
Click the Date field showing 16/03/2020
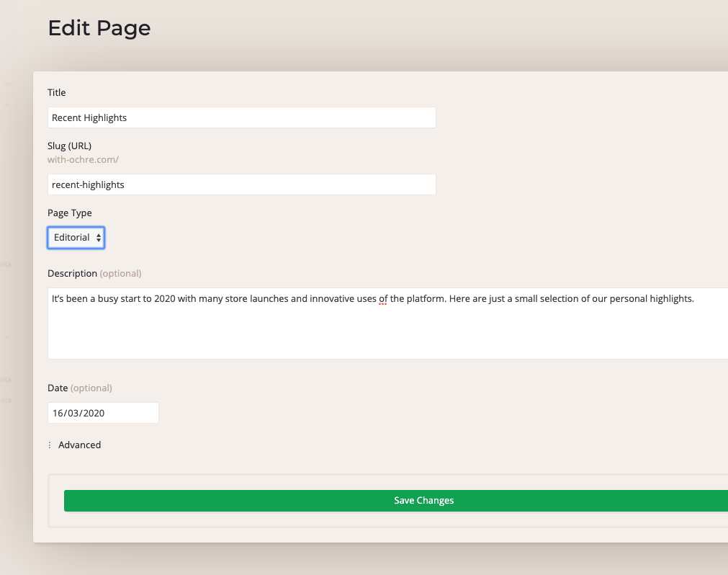pyautogui.click(x=103, y=413)
